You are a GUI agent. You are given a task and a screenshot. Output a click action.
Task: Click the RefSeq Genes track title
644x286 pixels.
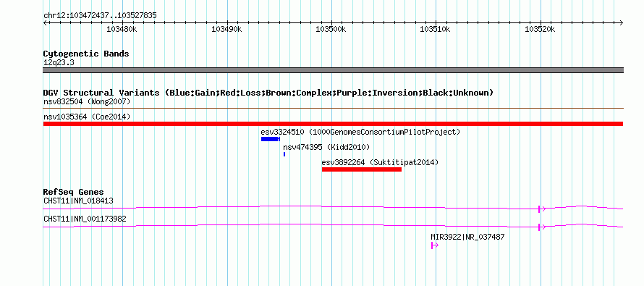coord(74,192)
